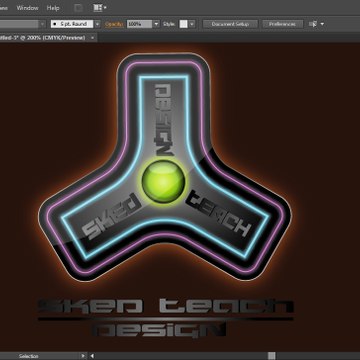Image resolution: width=360 pixels, height=360 pixels.
Task: Expand the Style dropdown arrow
Action: [192, 24]
